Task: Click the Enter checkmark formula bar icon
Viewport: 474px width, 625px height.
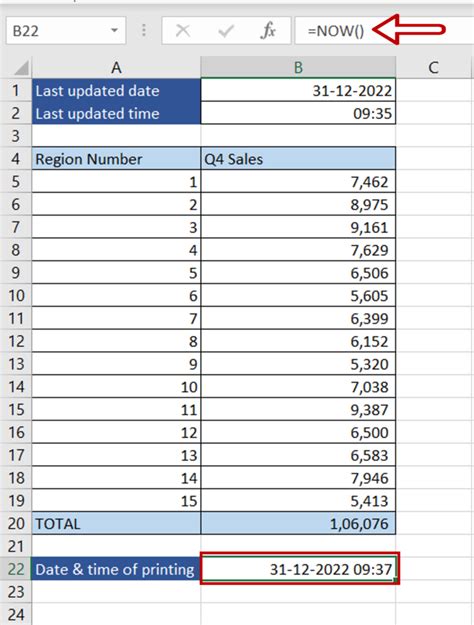Action: [226, 31]
